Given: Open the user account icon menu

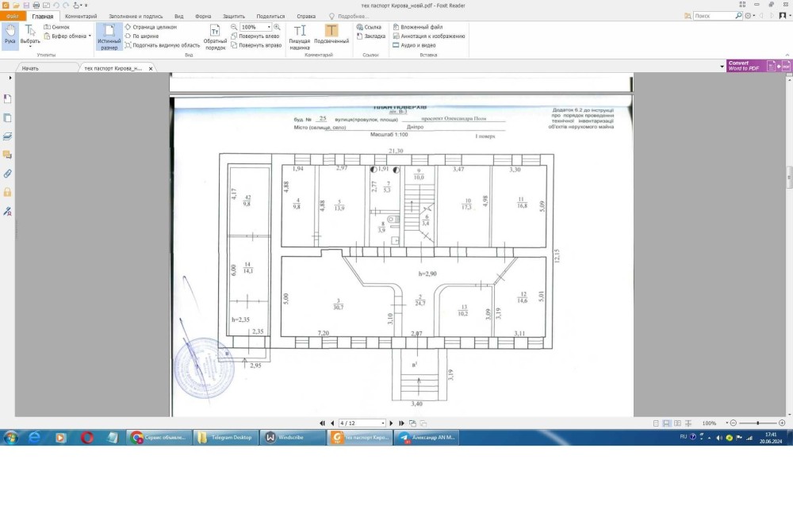Looking at the screenshot, I should pyautogui.click(x=783, y=16).
